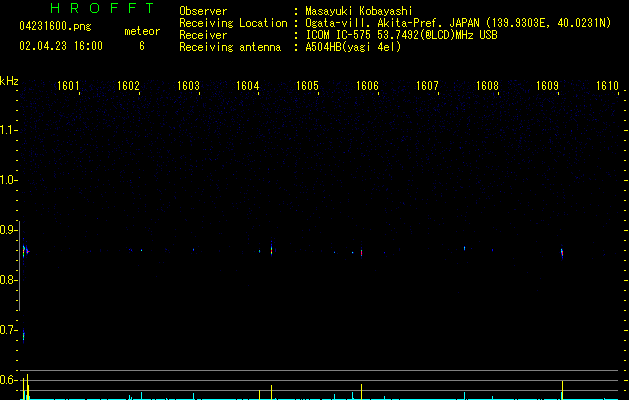Click the kHz axis unit label
The width and height of the screenshot is (629, 400).
[x=9, y=81]
